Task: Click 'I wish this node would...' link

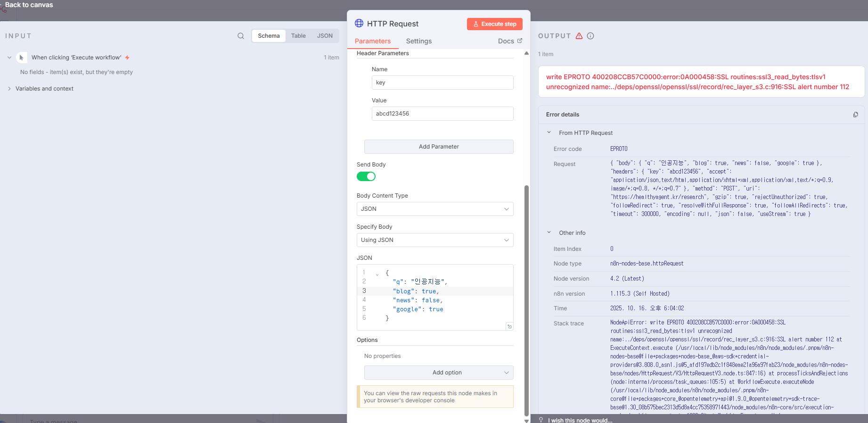Action: pos(580,420)
